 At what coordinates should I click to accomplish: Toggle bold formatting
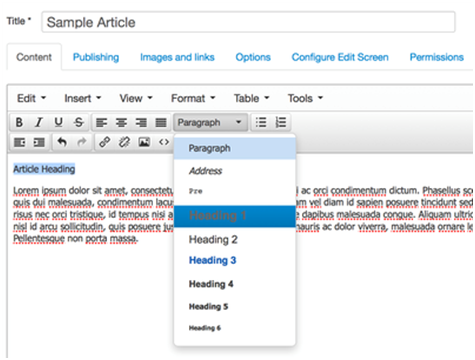point(19,122)
